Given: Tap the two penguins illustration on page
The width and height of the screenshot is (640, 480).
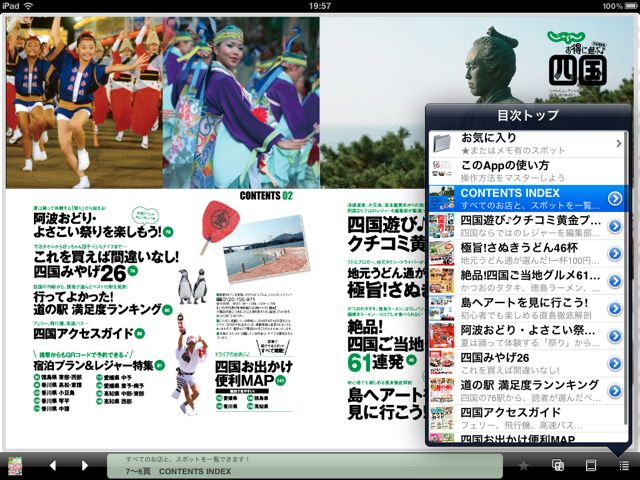Looking at the screenshot, I should point(193,287).
